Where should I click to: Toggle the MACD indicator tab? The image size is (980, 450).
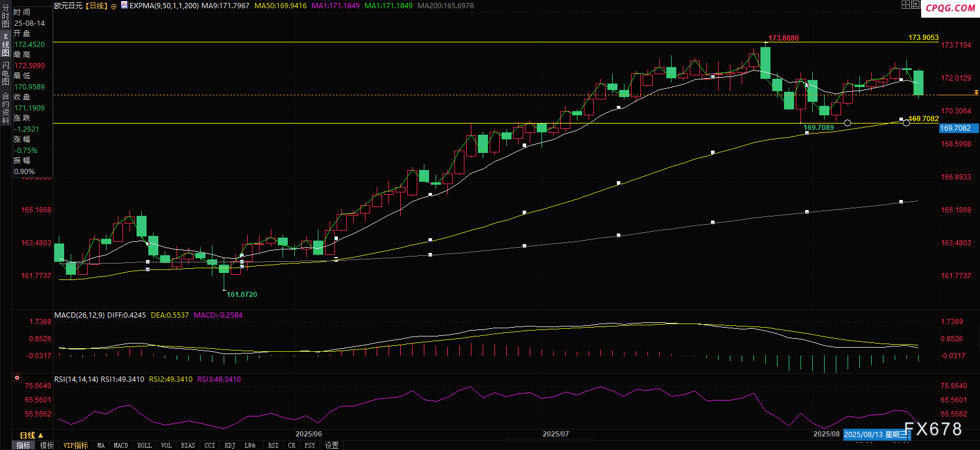click(121, 445)
